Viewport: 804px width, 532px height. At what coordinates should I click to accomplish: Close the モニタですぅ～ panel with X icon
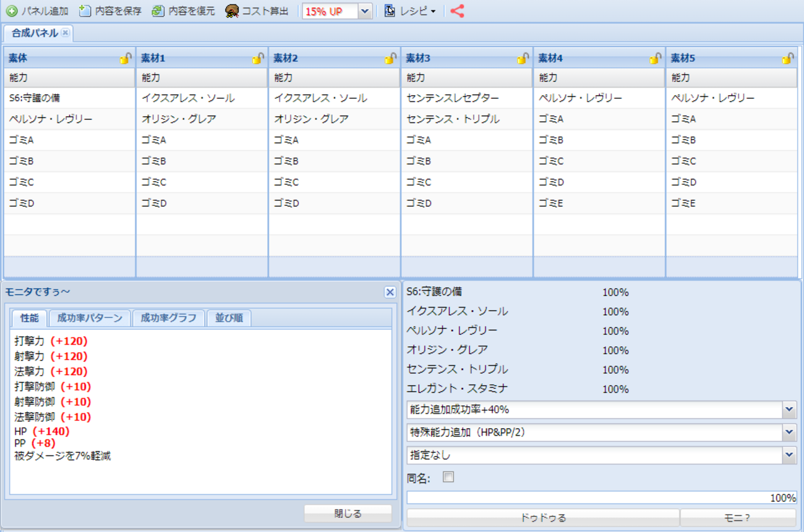tap(390, 292)
